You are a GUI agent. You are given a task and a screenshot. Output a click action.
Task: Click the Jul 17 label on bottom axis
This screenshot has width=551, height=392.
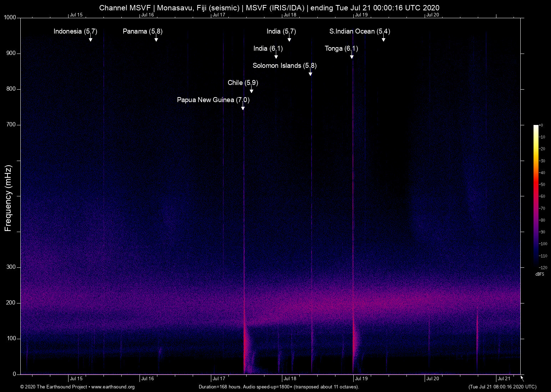click(219, 379)
